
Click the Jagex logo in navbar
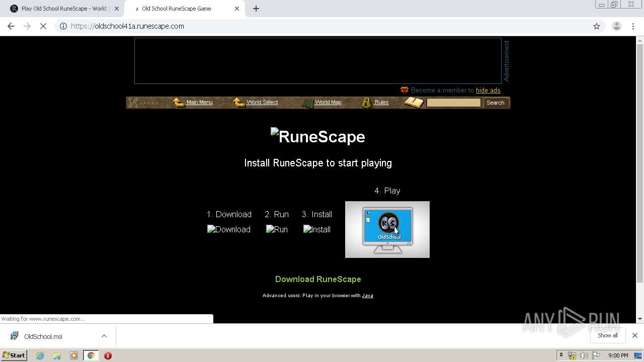(x=143, y=103)
